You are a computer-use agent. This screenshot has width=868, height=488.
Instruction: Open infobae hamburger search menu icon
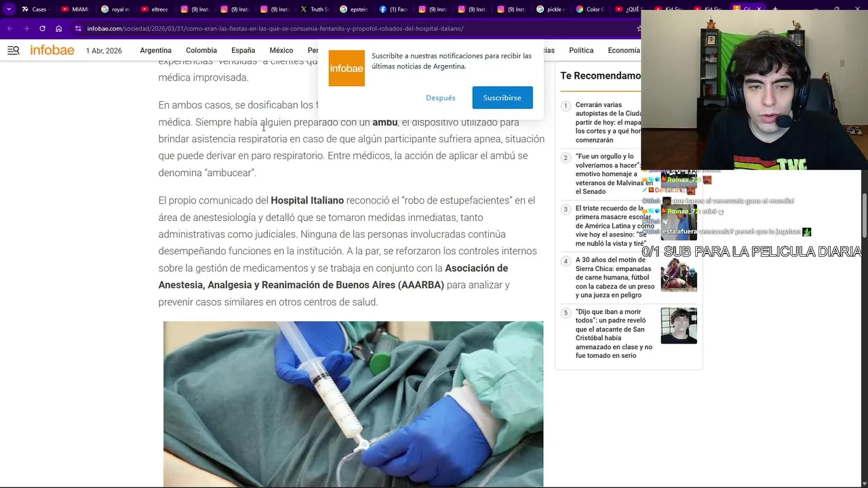tap(14, 50)
